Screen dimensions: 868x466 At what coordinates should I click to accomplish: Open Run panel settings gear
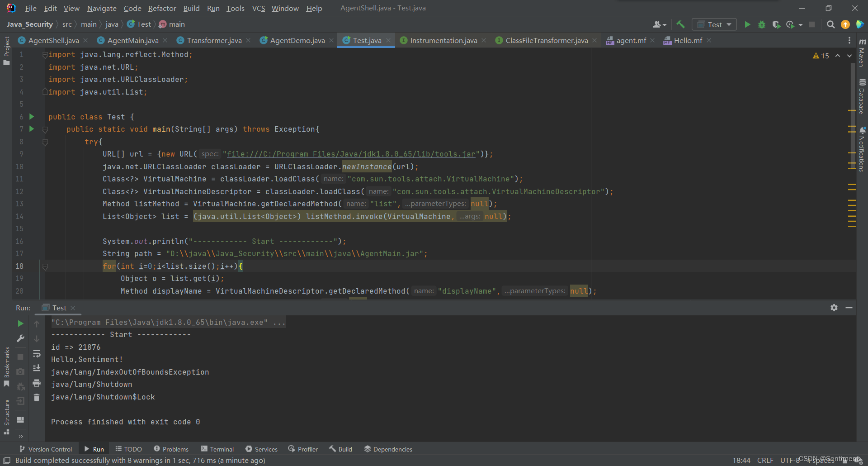pos(834,308)
